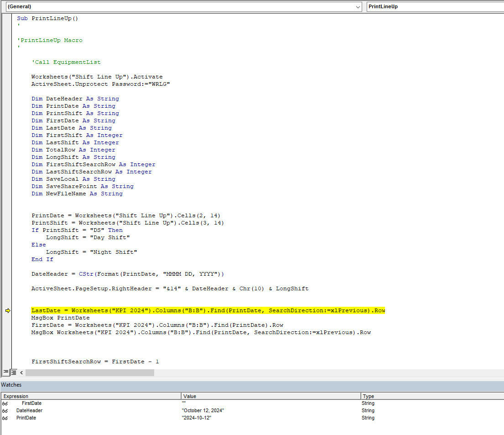The image size is (504, 435).
Task: Click the eyeglasses watch icon beside FirstDate
Action: click(5, 403)
